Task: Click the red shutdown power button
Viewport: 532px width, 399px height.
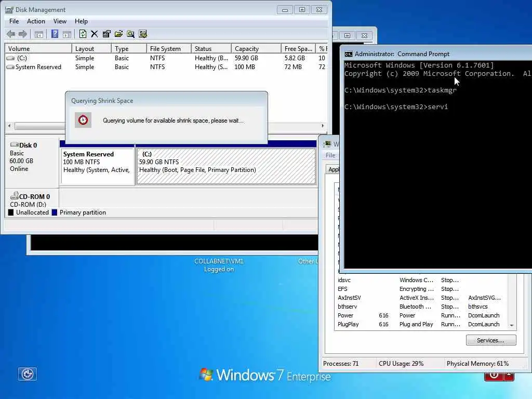Action: (x=494, y=375)
